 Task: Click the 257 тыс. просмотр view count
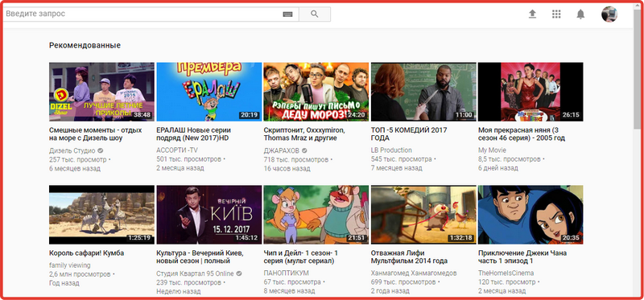click(77, 159)
